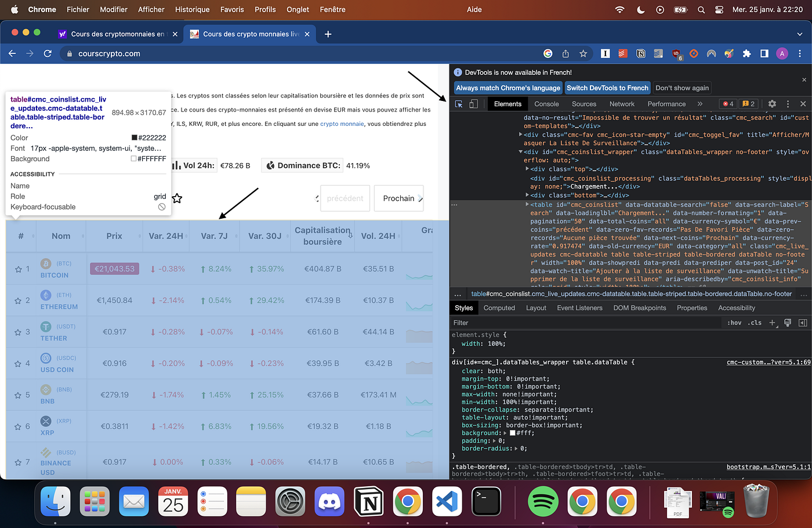This screenshot has height=528, width=812.
Task: Switch to the Network tab
Action: (622, 104)
